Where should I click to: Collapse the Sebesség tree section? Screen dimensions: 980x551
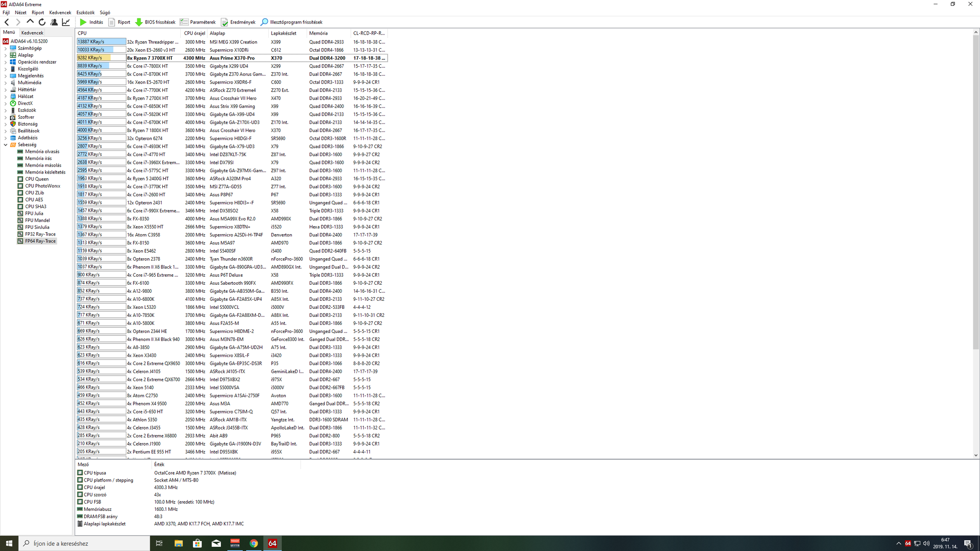coord(6,145)
